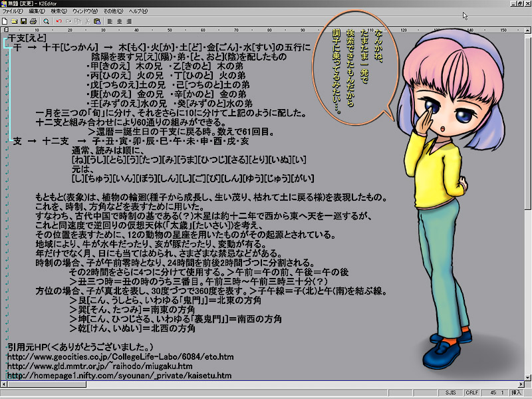Click the line starting ＞乾[けん、いぬい]

coord(132,329)
